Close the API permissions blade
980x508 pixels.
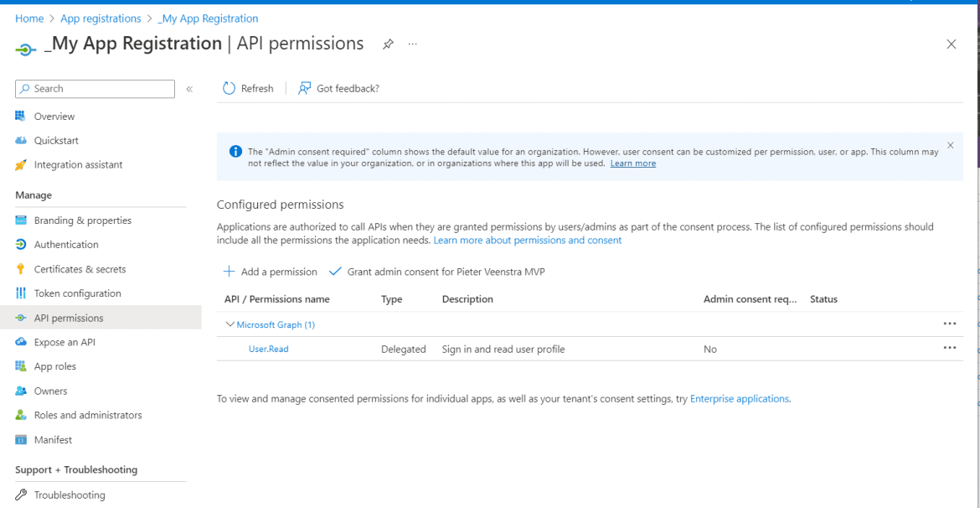[952, 44]
